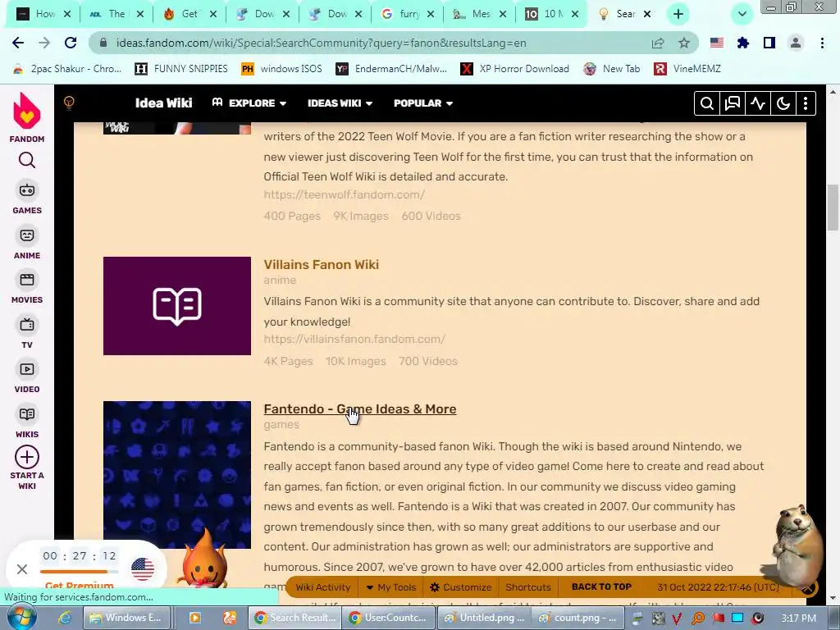
Task: Share this page from address bar
Action: (x=658, y=43)
